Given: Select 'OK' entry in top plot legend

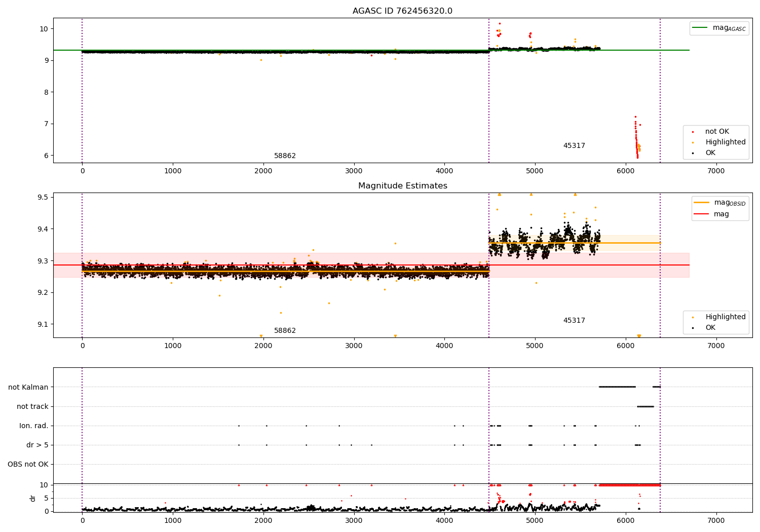Looking at the screenshot, I should 710,153.
